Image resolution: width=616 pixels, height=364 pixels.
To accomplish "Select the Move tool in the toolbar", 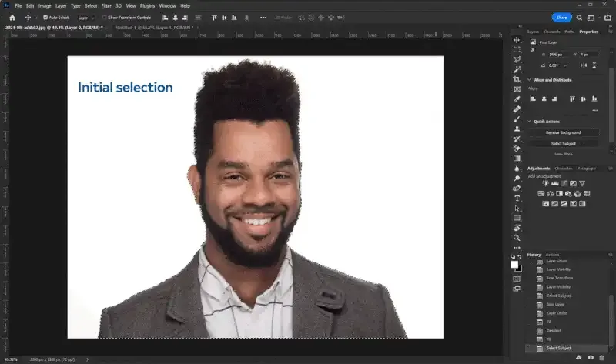I will click(x=517, y=38).
